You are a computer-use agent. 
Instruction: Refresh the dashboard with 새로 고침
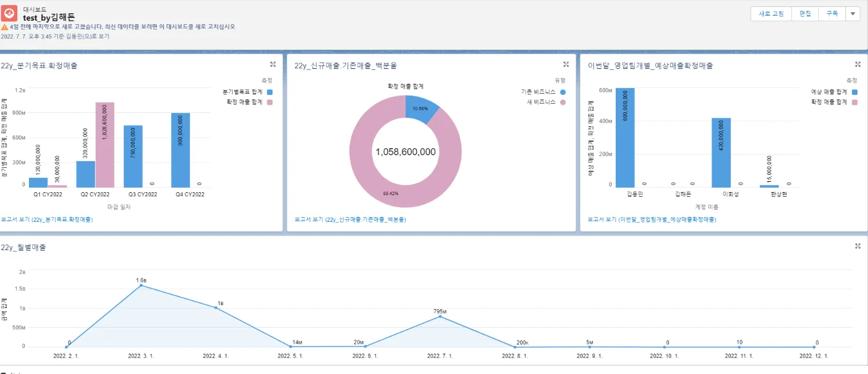(x=771, y=13)
